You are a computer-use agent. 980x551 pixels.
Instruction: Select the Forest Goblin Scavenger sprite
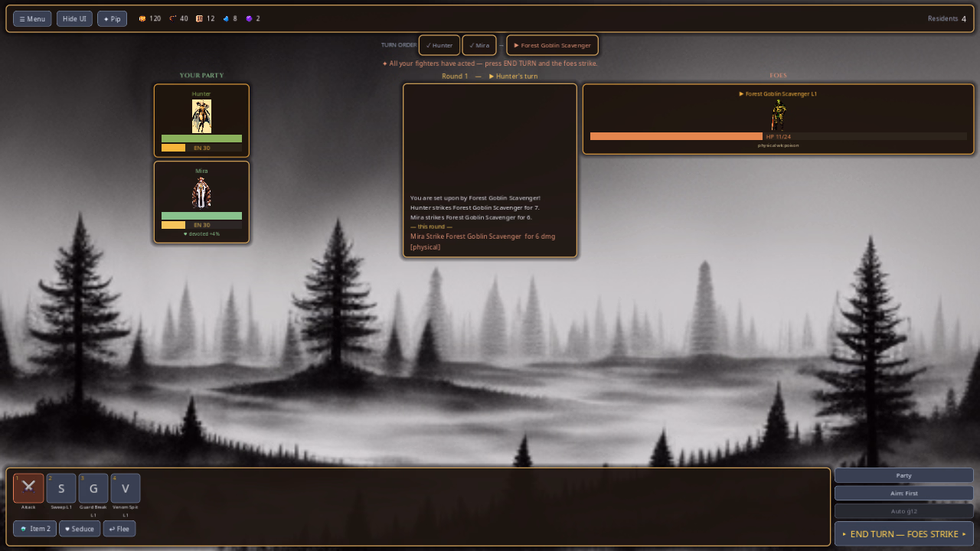(x=779, y=116)
